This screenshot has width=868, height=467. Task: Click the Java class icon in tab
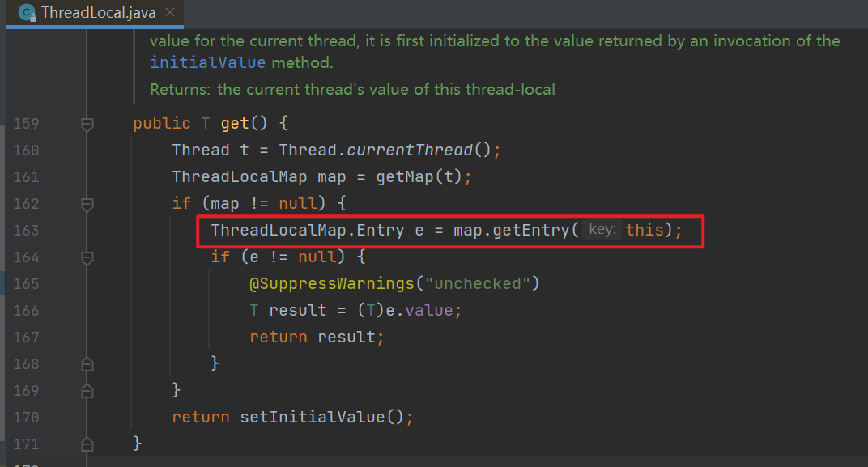click(x=27, y=13)
